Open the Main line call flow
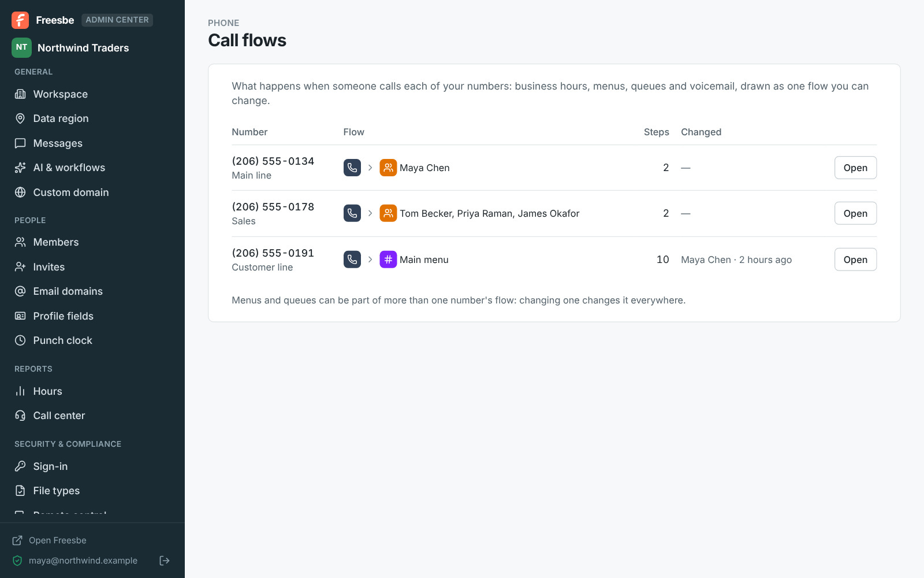This screenshot has height=578, width=924. coord(855,168)
